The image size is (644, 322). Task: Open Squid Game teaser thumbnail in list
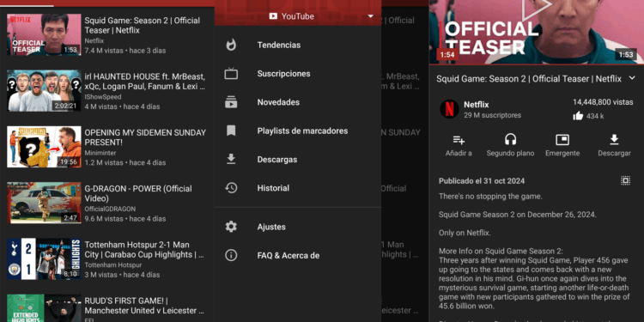click(44, 35)
